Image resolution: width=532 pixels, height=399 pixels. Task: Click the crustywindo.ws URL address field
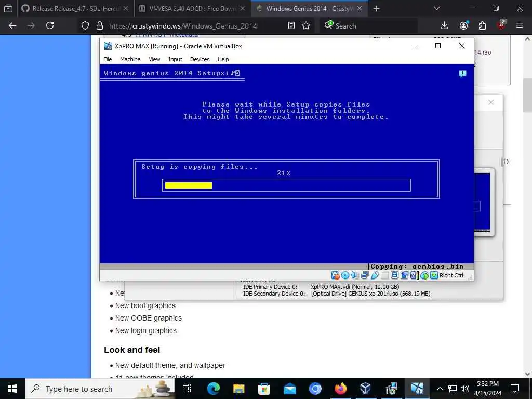(x=183, y=26)
